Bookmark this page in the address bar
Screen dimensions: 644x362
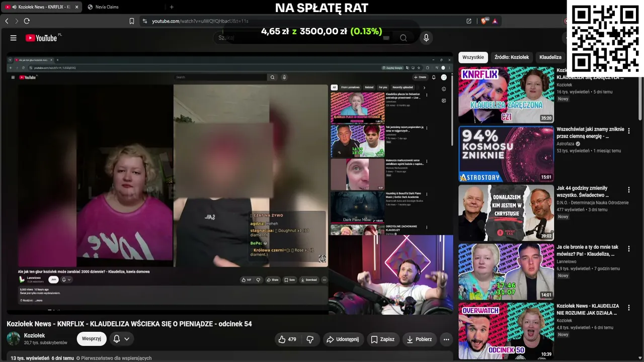click(x=132, y=21)
